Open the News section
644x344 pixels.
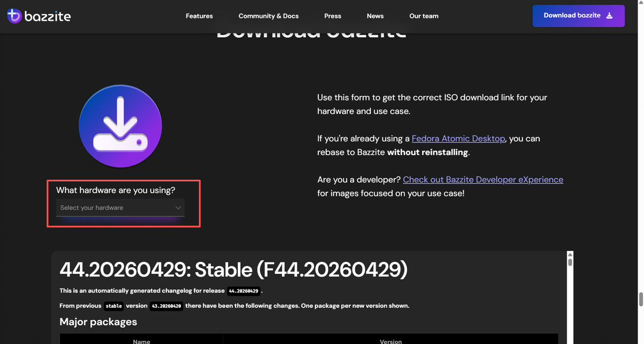[375, 16]
